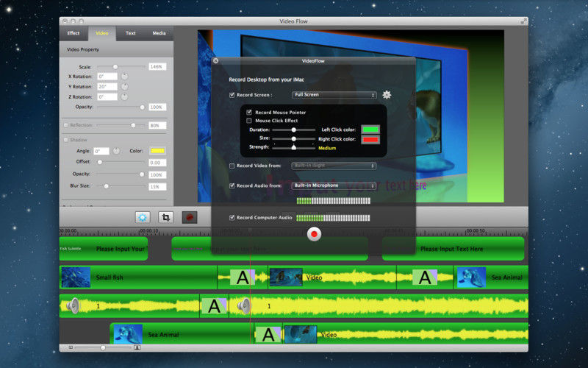Click the Offset value field showing 0.00
The image size is (588, 368).
(x=157, y=163)
